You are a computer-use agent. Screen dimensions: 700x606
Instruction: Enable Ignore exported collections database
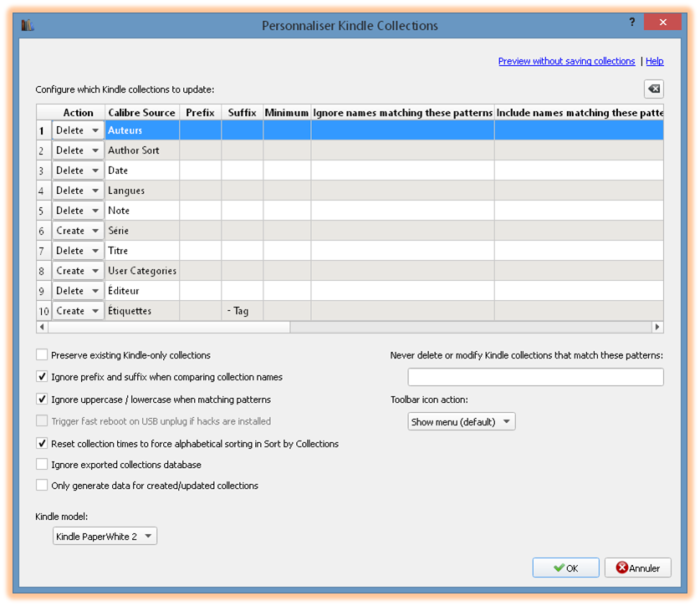point(42,464)
